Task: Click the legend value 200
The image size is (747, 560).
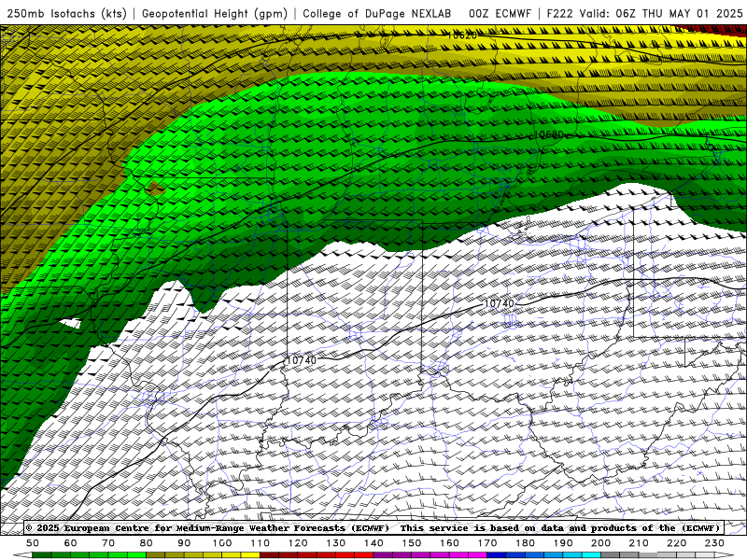Action: click(x=600, y=543)
